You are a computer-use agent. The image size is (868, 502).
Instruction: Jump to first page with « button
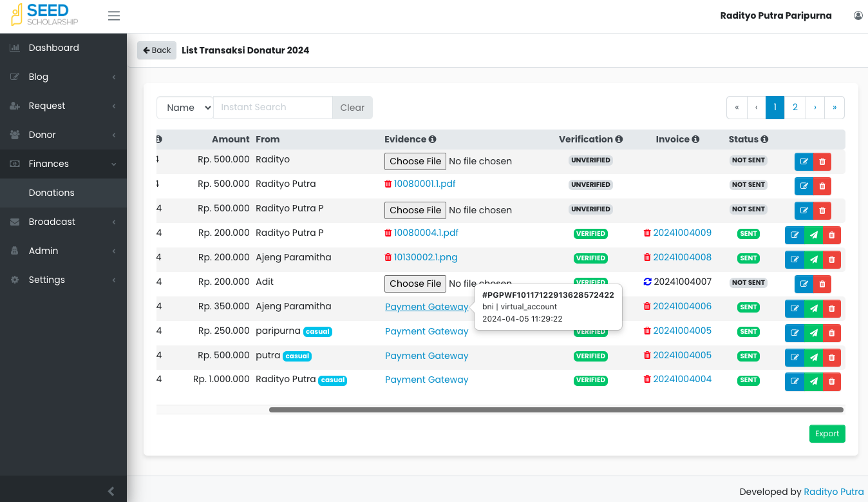(737, 108)
